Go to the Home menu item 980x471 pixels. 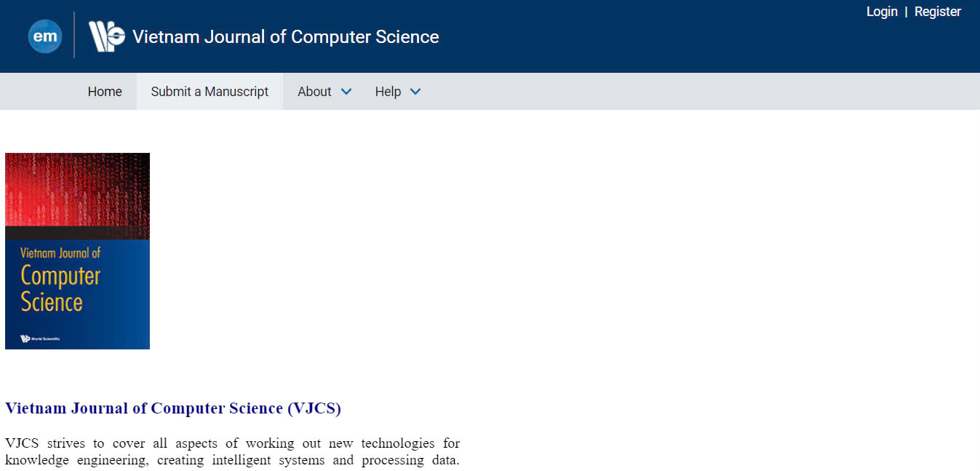[105, 92]
